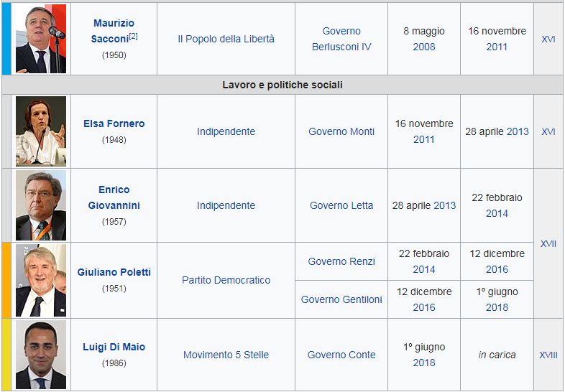565x392 pixels.
Task: Open the Governo Monti link
Action: click(341, 131)
